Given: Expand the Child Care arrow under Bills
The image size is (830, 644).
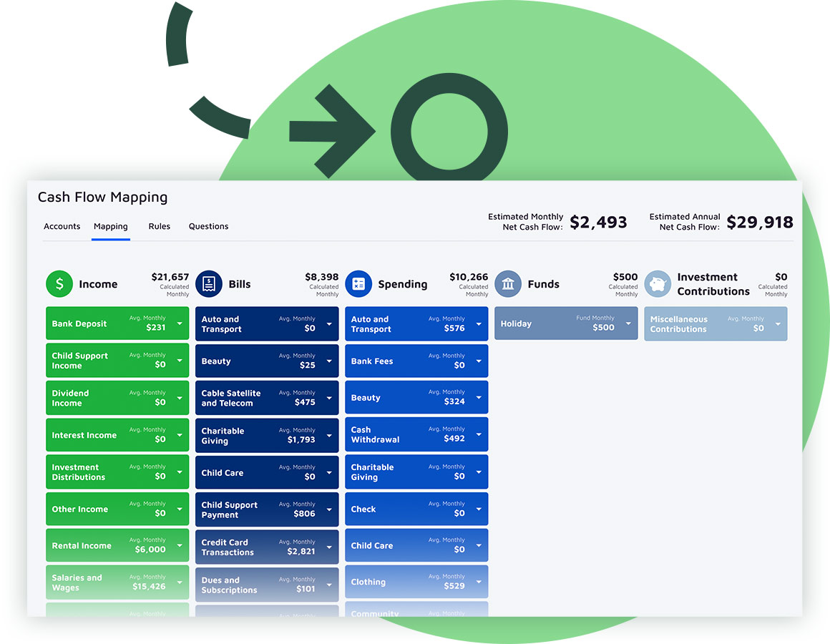Looking at the screenshot, I should [329, 472].
